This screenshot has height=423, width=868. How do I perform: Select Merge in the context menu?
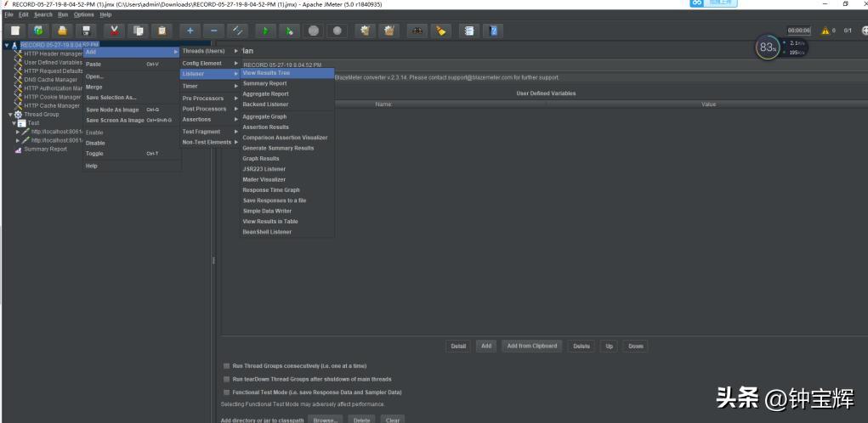132,87
